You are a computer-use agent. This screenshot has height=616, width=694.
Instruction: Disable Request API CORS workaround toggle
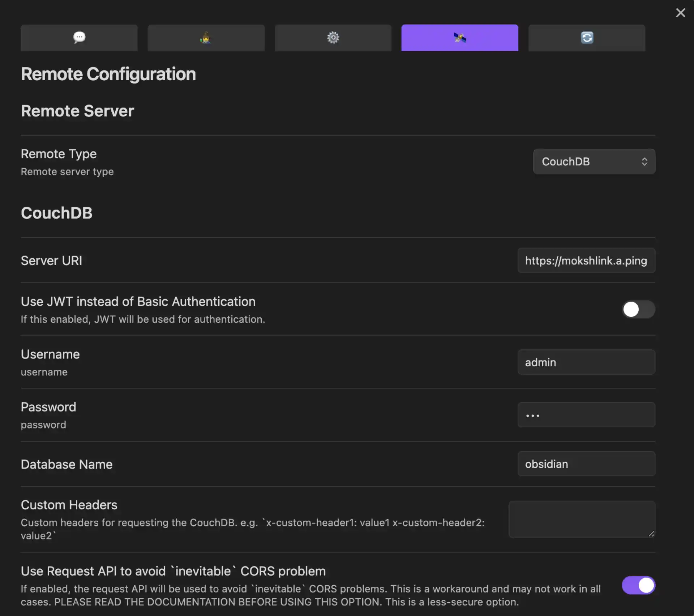click(638, 585)
